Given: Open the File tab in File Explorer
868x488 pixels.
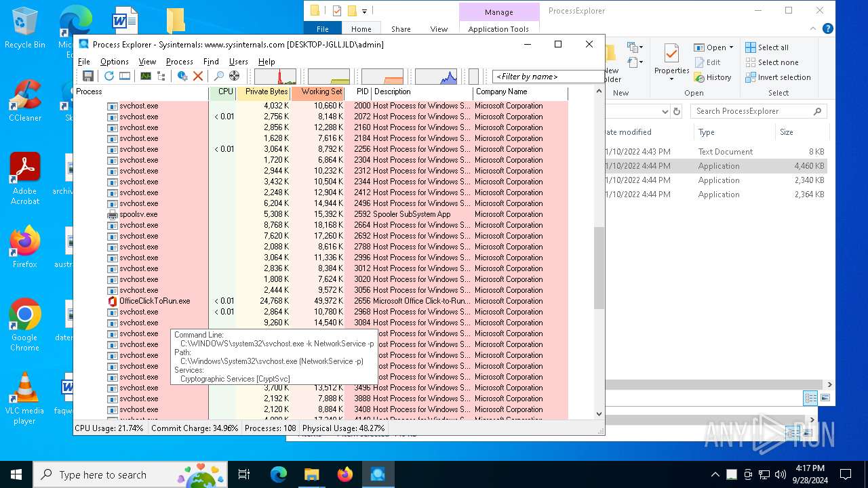Looking at the screenshot, I should point(323,29).
